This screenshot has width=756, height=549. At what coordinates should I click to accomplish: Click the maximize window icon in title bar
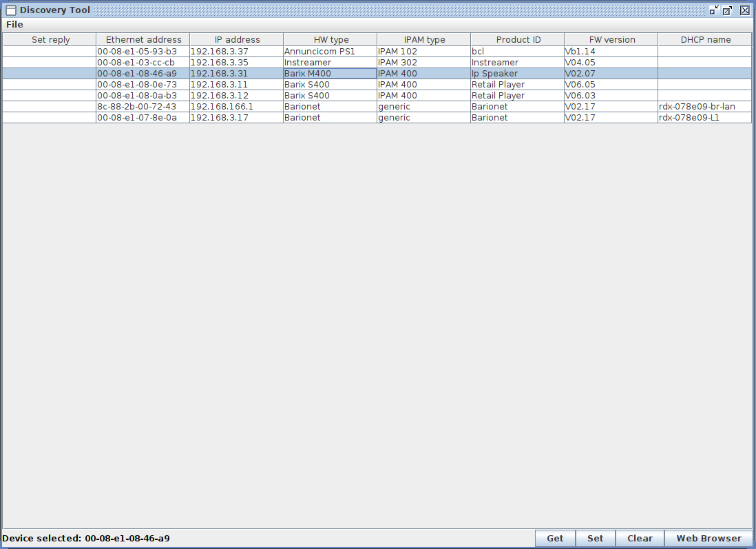click(728, 10)
